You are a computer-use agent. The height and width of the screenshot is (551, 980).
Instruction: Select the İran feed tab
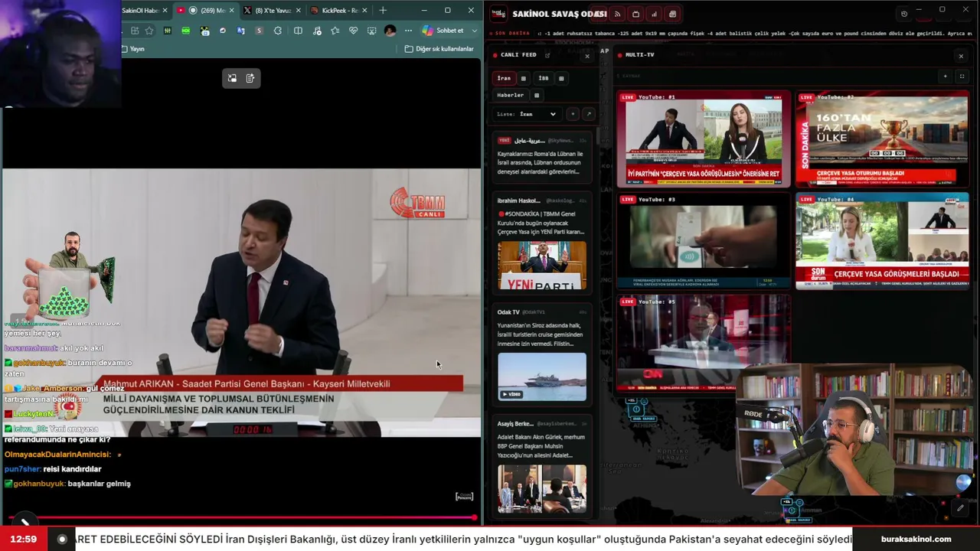[504, 78]
